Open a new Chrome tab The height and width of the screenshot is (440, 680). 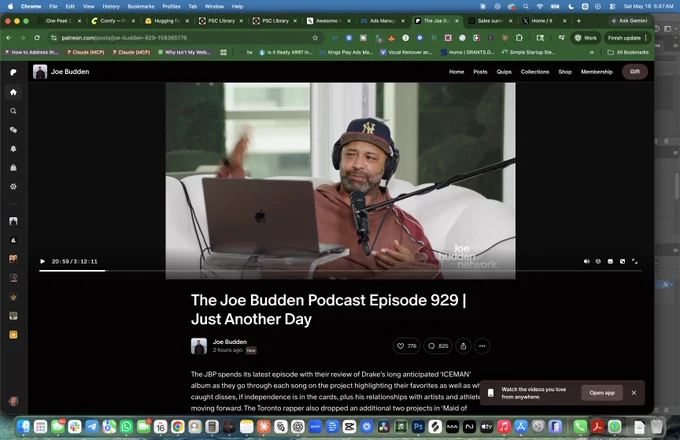(579, 20)
